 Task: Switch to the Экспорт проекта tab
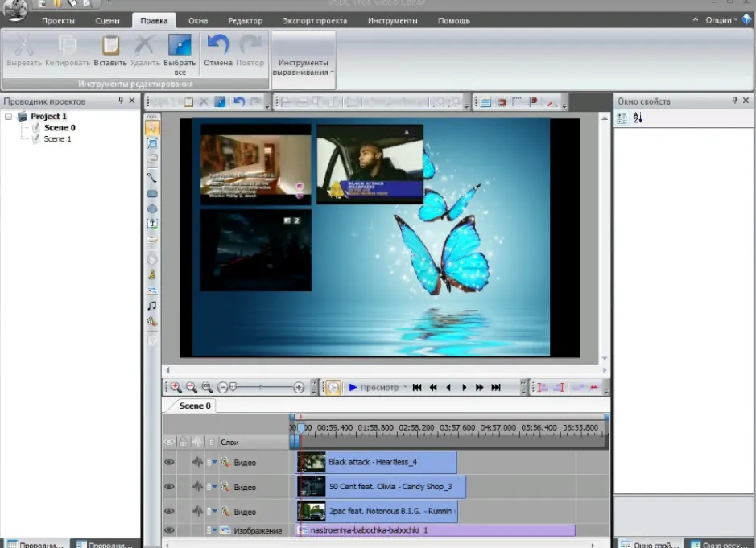click(x=315, y=21)
